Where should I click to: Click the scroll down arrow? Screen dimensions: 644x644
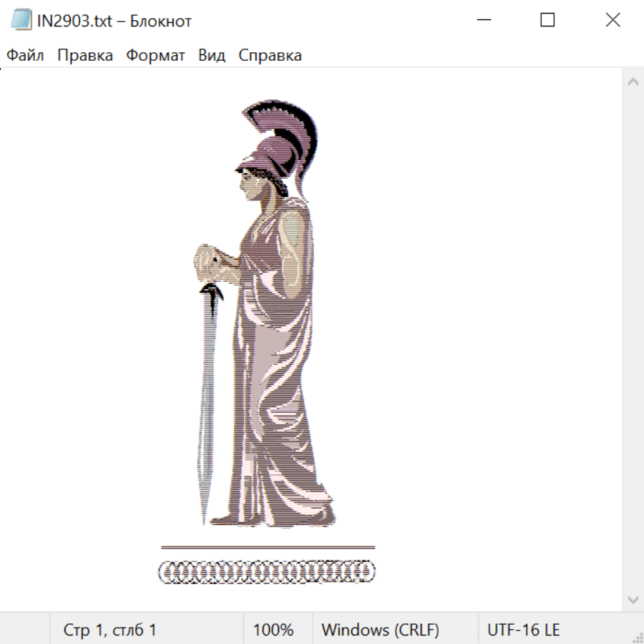(633, 599)
